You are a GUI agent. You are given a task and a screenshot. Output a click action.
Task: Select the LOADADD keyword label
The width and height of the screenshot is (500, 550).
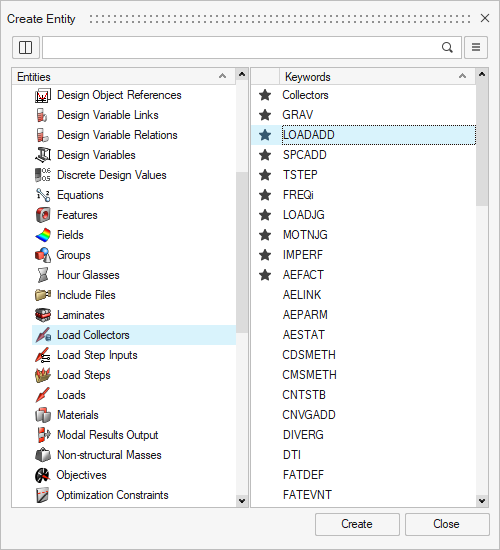click(309, 135)
